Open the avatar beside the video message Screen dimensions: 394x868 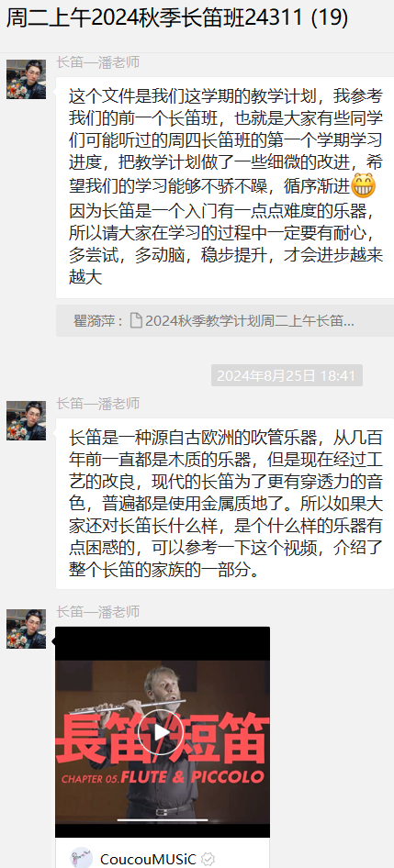(x=26, y=629)
